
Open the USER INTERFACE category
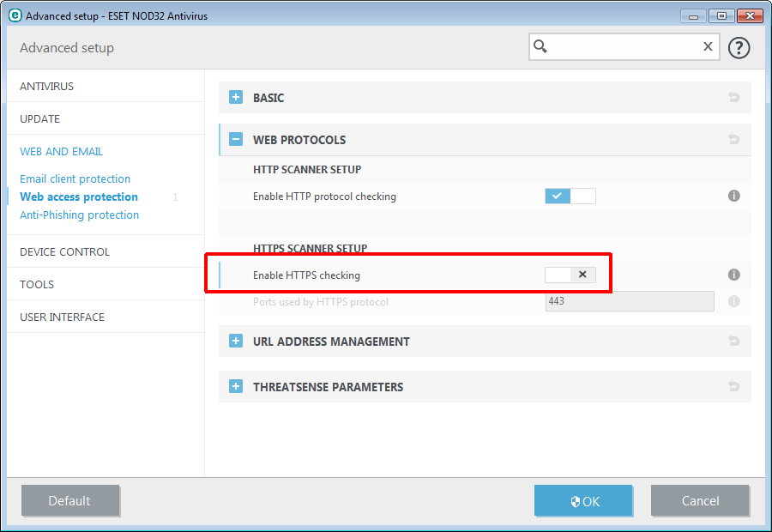click(x=62, y=317)
